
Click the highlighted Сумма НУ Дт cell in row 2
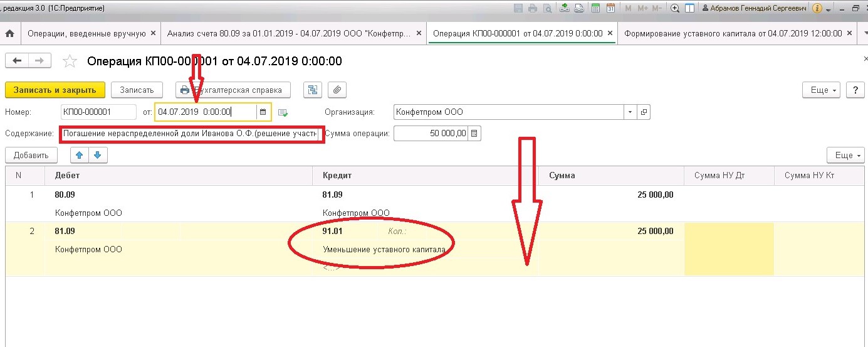[729, 249]
